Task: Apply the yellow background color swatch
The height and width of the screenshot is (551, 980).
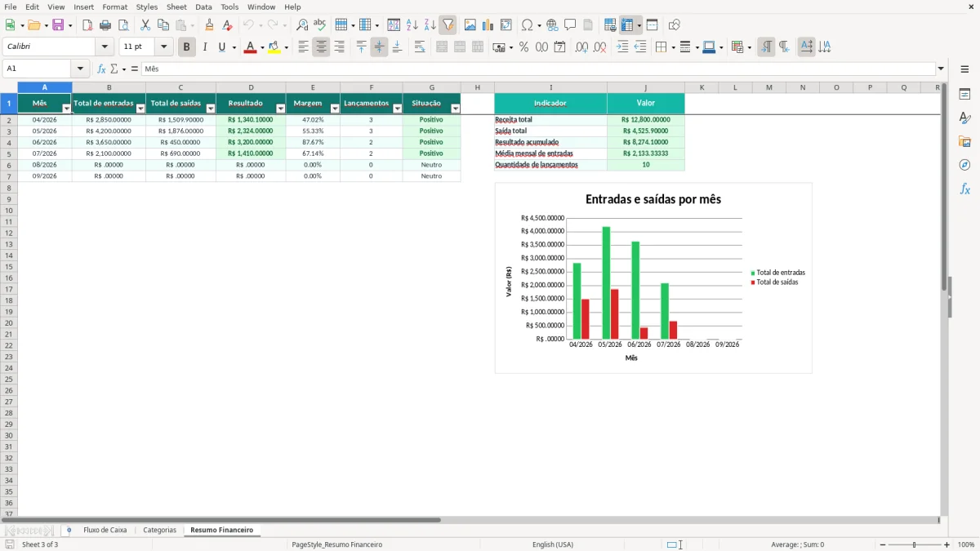Action: 274,47
